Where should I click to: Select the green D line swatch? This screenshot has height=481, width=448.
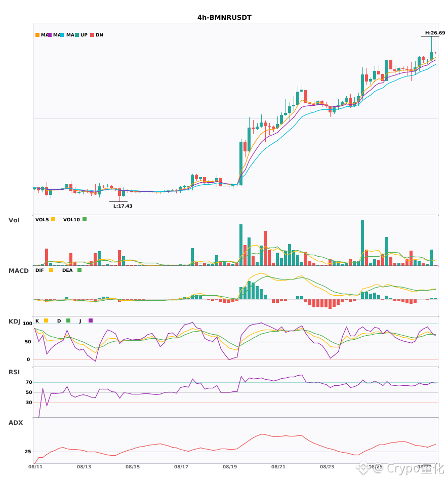click(x=68, y=320)
